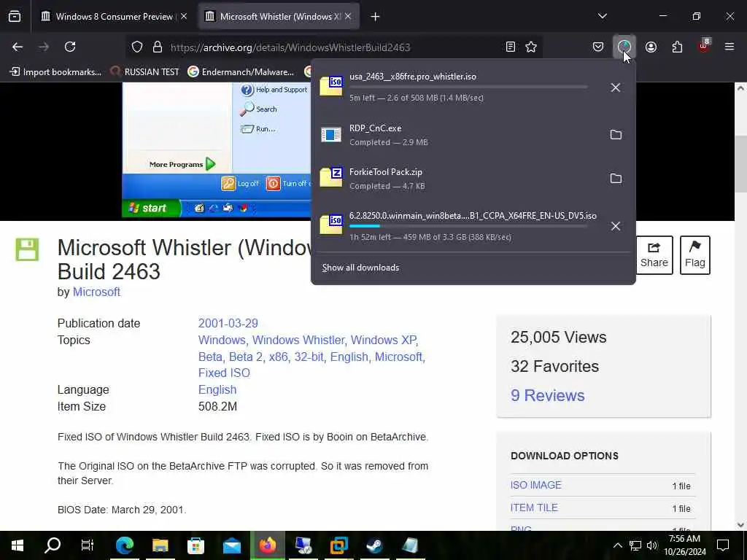Expand the list all tabs chevron
The image size is (747, 560).
[x=603, y=16]
